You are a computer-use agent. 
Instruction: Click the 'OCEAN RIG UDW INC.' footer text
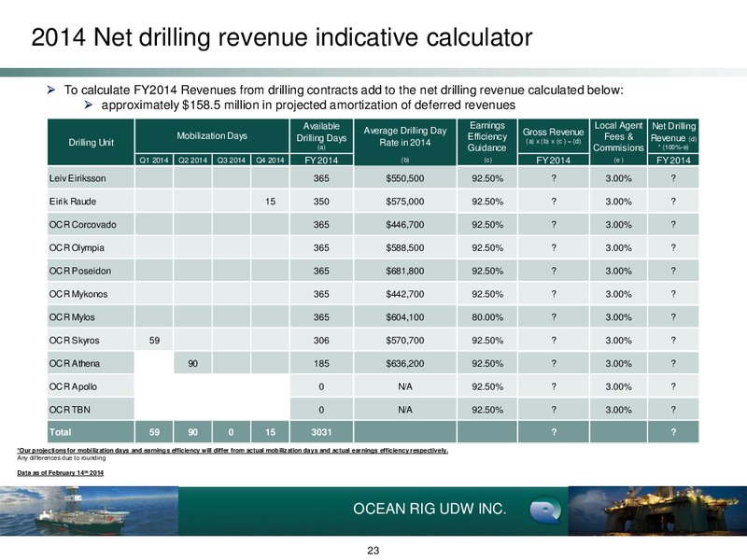[430, 509]
